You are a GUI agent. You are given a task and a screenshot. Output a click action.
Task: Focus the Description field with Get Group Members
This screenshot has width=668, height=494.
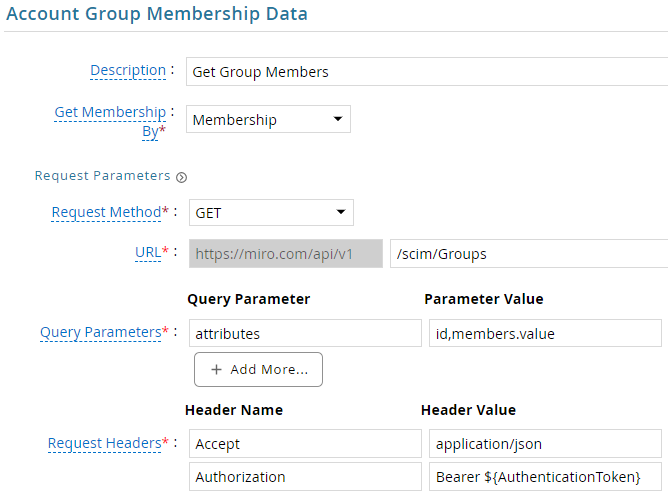427,72
